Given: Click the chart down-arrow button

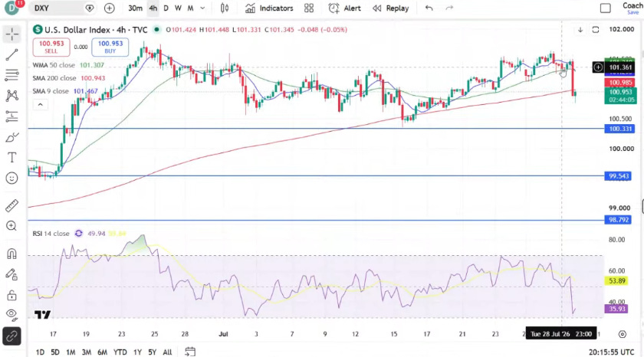Looking at the screenshot, I should pos(580,30).
